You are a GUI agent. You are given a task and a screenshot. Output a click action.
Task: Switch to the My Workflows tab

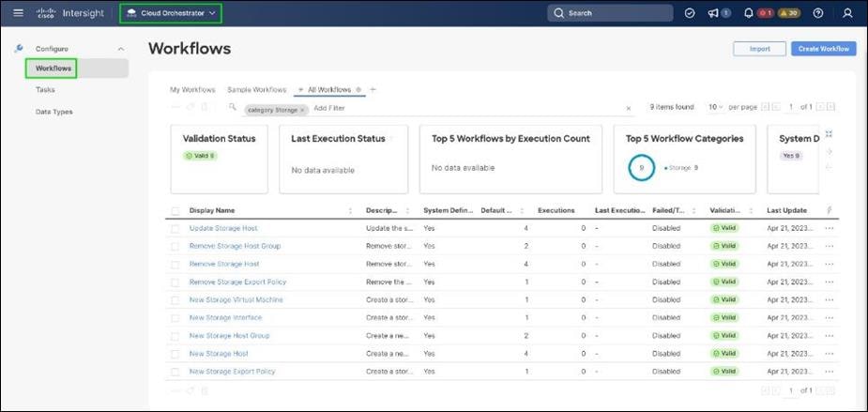coord(192,90)
